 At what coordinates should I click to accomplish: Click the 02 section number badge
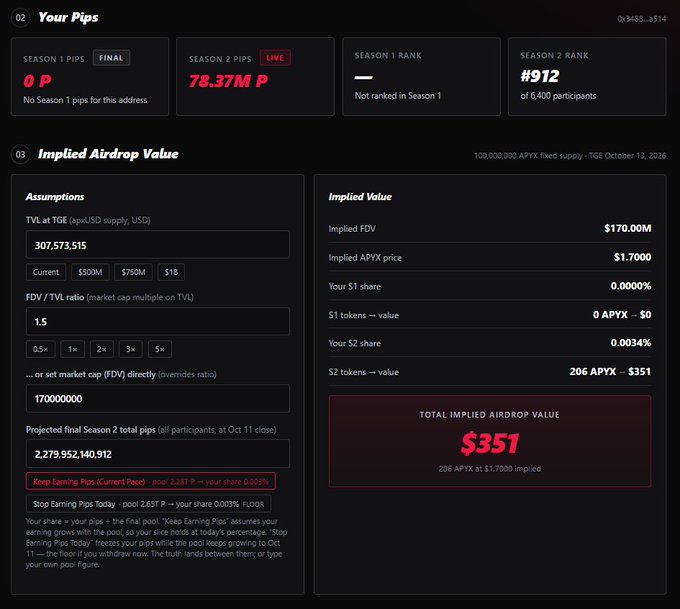(x=20, y=18)
